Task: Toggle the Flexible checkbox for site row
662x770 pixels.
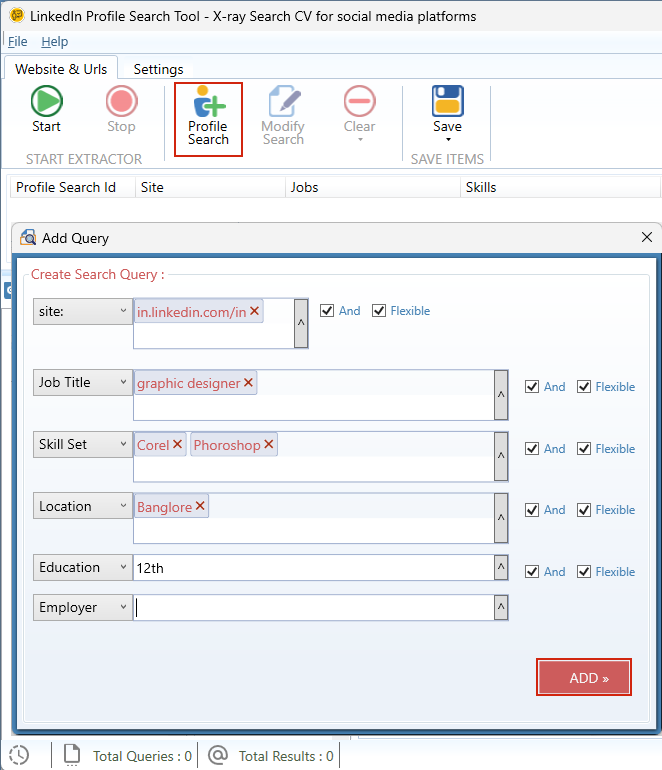Action: click(x=379, y=310)
